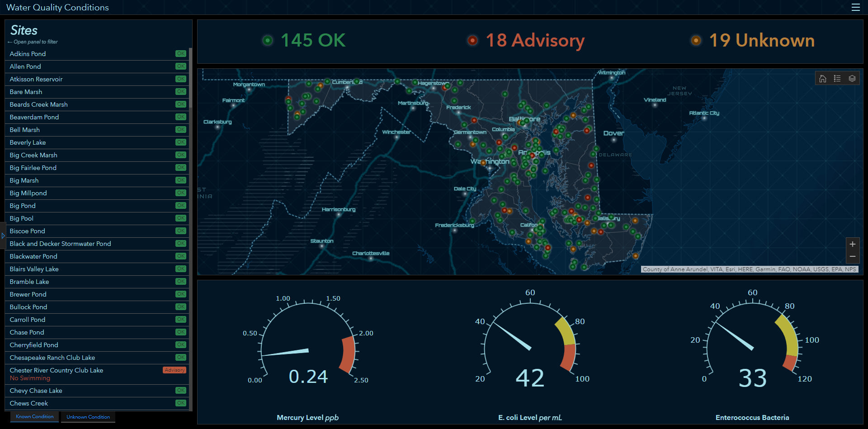Open the map Legend icon

(x=837, y=78)
